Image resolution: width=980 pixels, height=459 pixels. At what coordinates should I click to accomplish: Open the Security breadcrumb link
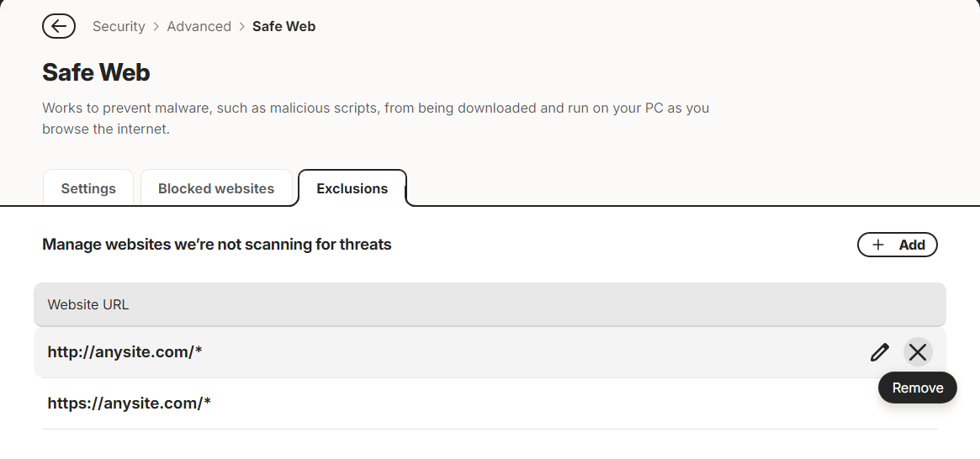119,26
